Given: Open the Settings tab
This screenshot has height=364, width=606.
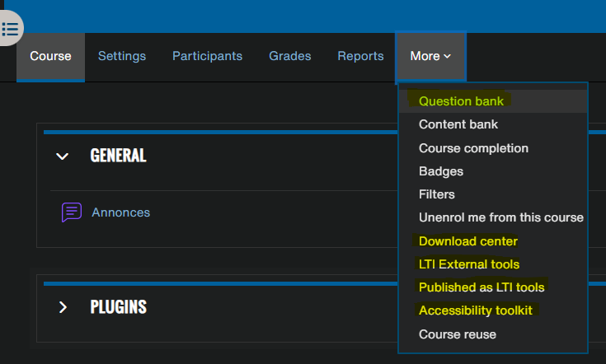Looking at the screenshot, I should [x=122, y=56].
